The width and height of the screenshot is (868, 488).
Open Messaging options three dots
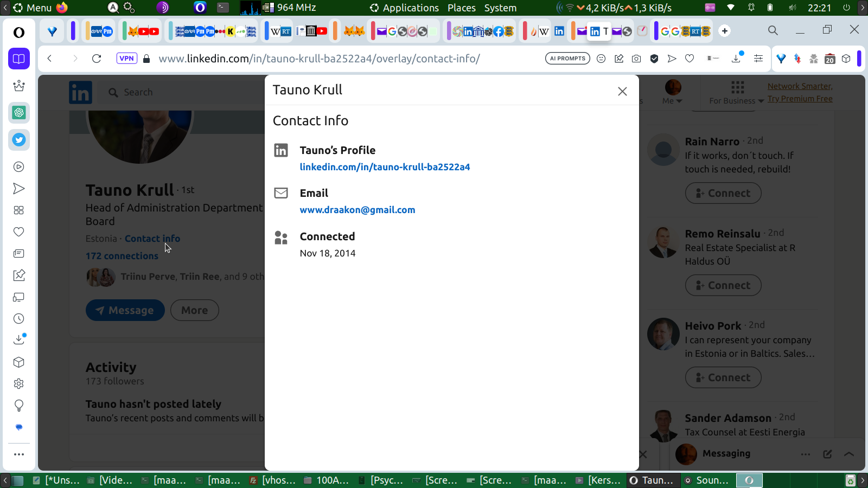coord(806,454)
